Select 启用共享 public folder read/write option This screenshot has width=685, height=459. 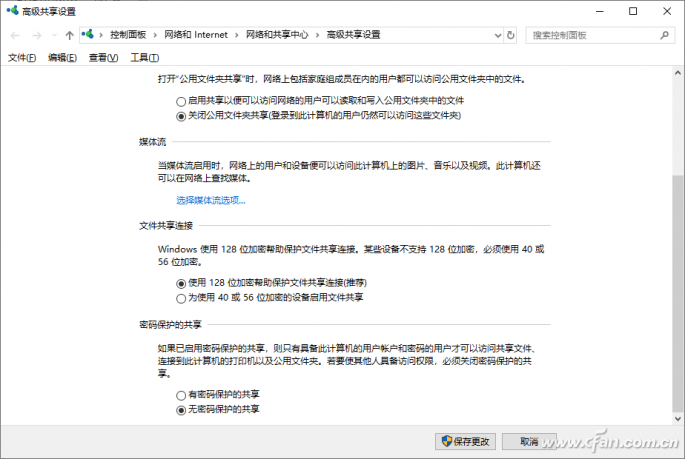coord(181,102)
